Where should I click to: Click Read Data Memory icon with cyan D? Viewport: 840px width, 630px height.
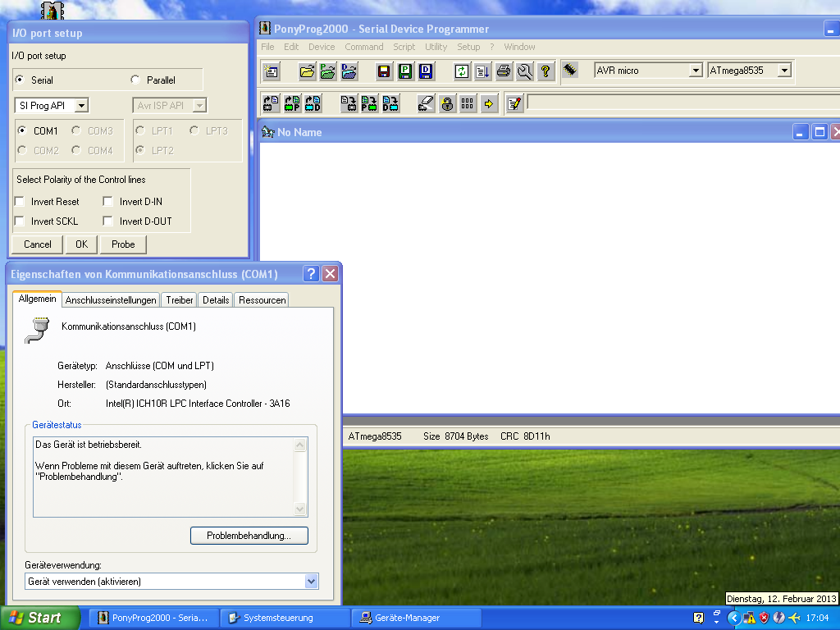click(x=313, y=103)
